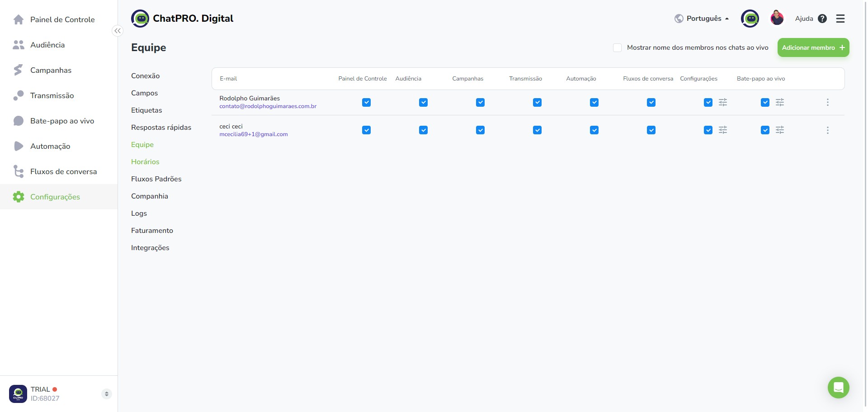This screenshot has width=868, height=412.
Task: Uncheck Painel de Controle for ceci ceci
Action: coord(367,130)
